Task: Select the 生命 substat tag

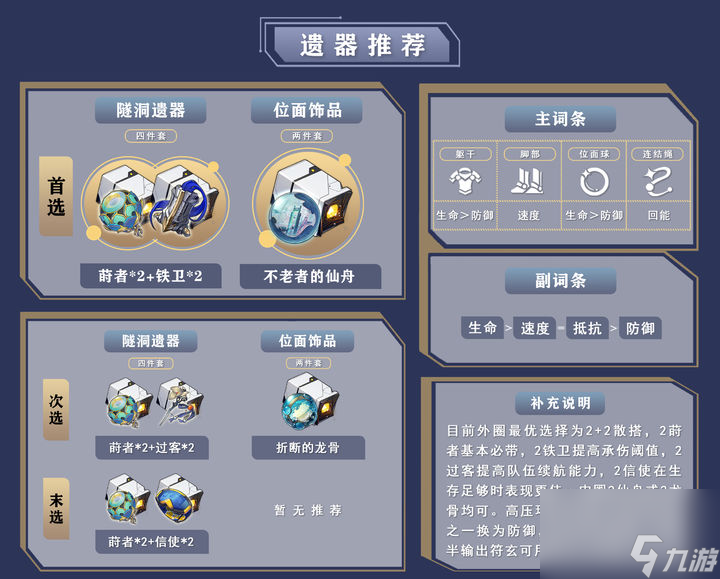Action: [x=482, y=328]
